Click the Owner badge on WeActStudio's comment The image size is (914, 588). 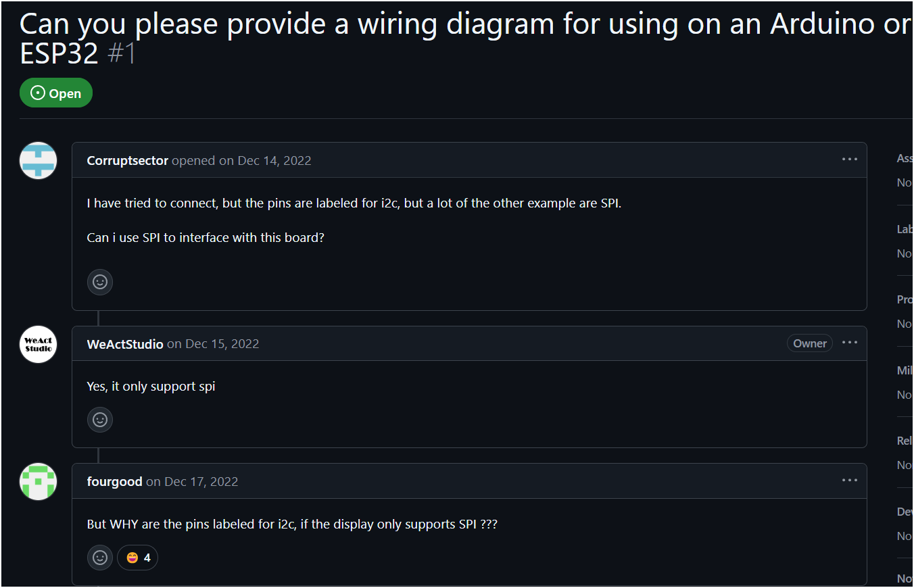click(810, 343)
